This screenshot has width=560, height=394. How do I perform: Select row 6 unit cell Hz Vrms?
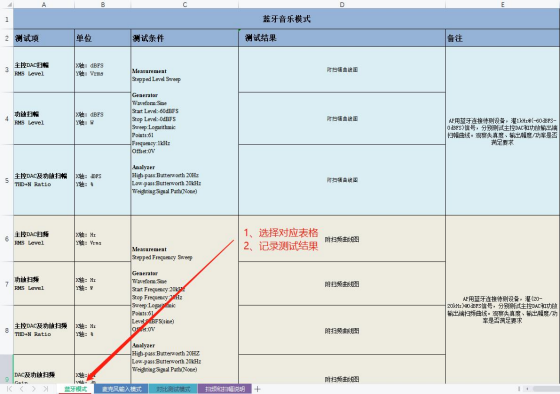102,239
